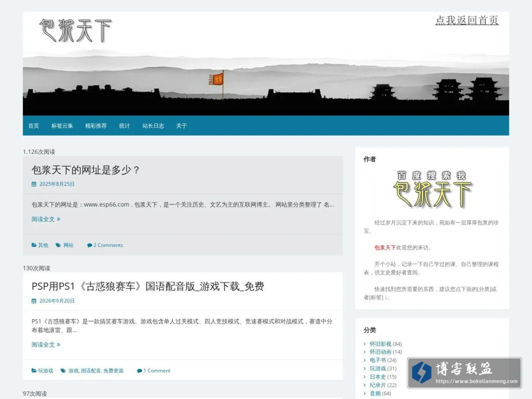Open post title 包浆天下的网址是多少？
The image size is (532, 399).
[x=86, y=170]
